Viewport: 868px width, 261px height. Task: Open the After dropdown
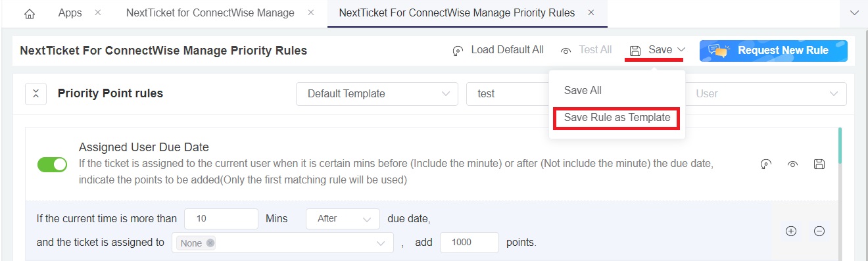[x=343, y=219]
